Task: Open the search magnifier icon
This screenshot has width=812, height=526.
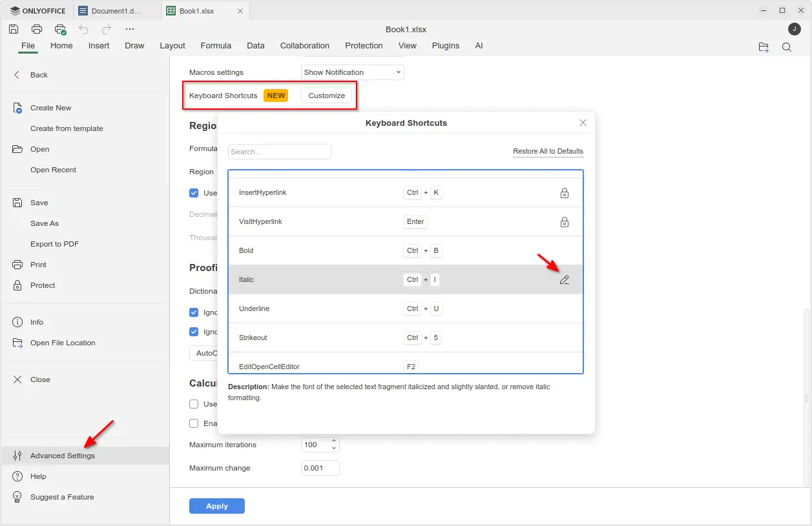Action: pos(786,47)
